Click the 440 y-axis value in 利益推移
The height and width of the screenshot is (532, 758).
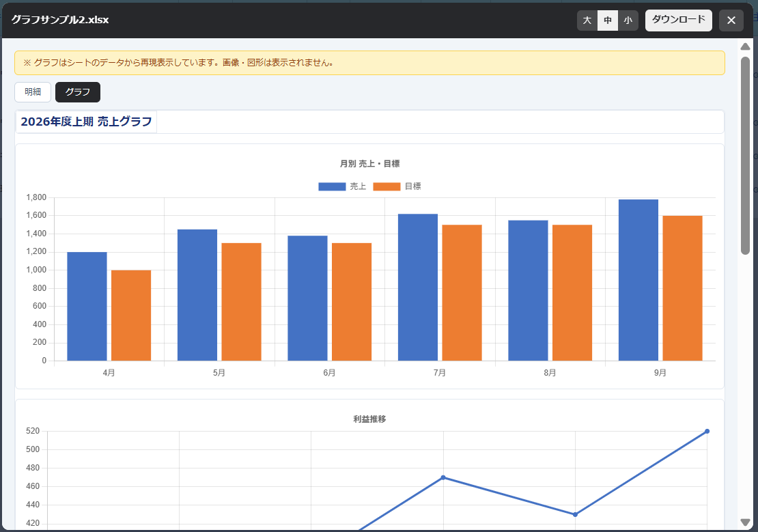point(33,505)
